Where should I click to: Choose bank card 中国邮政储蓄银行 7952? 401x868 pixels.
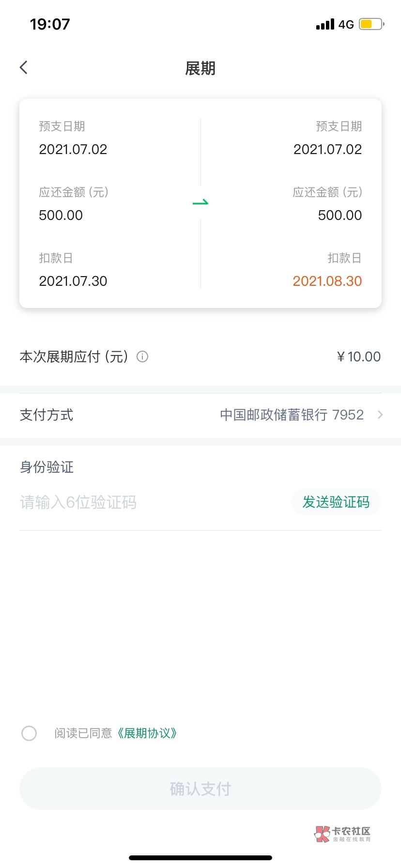click(292, 415)
